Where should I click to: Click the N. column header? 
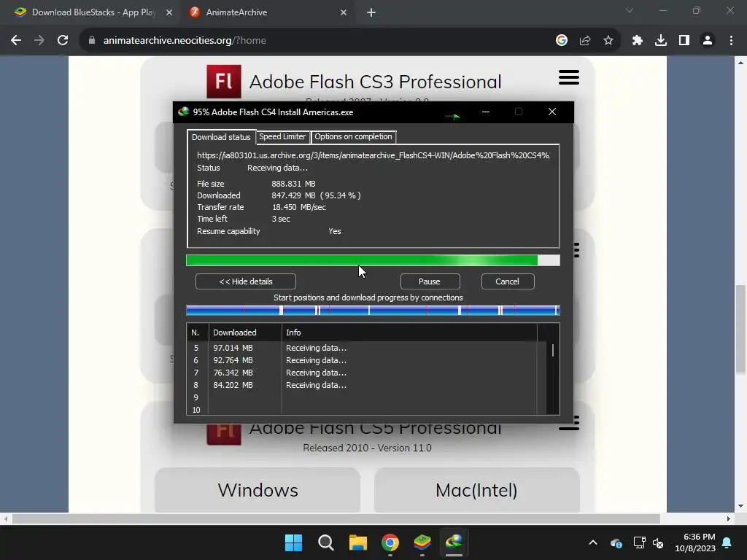click(x=198, y=332)
